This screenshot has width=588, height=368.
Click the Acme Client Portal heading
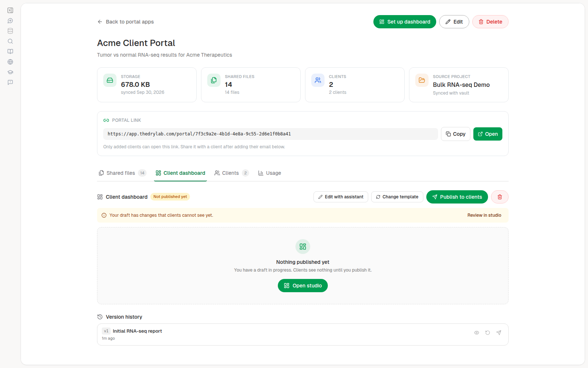coord(136,43)
